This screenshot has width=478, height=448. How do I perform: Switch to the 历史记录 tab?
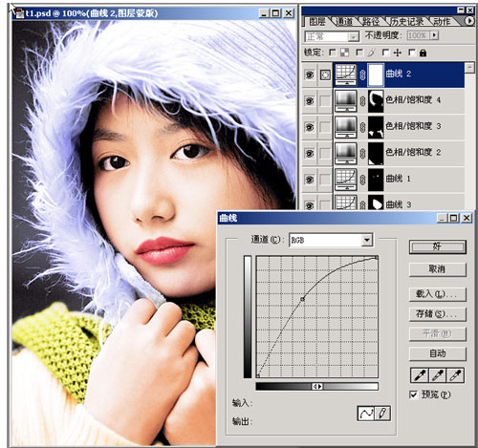click(407, 21)
